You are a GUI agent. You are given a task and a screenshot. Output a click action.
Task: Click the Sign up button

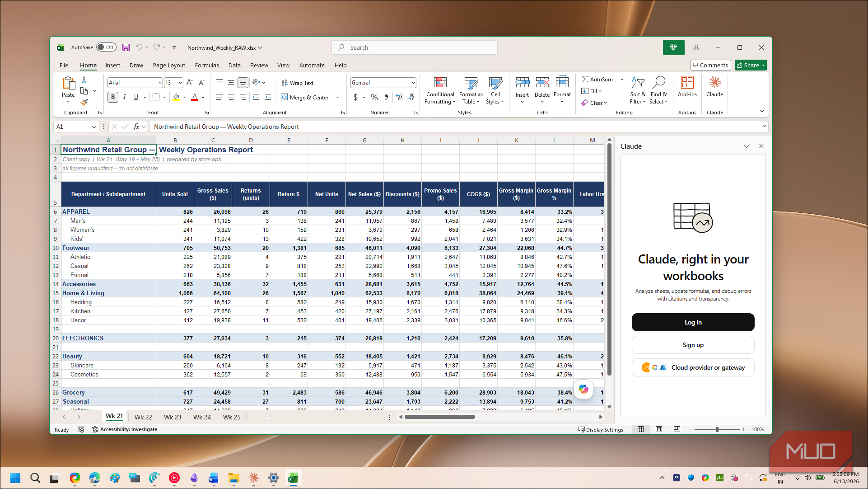point(693,345)
